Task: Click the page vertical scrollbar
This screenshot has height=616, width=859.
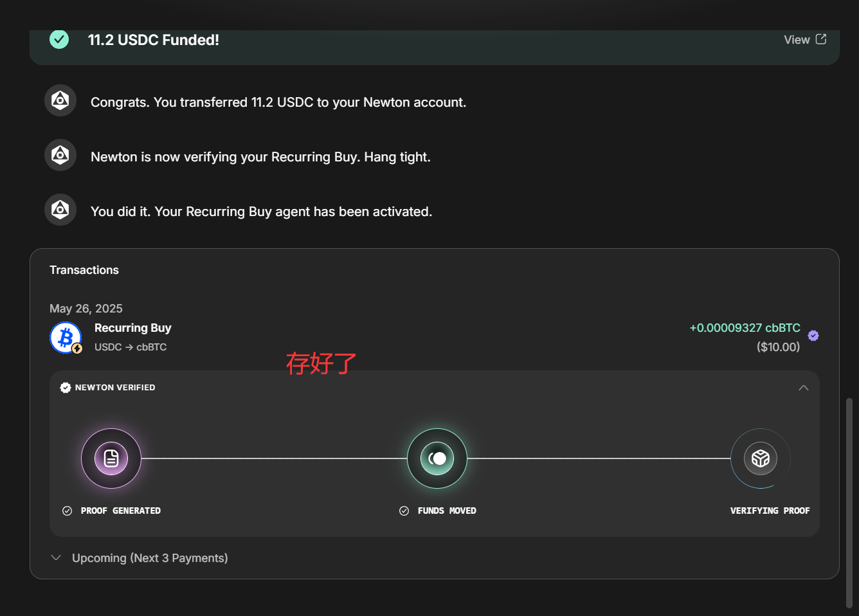Action: [849, 503]
